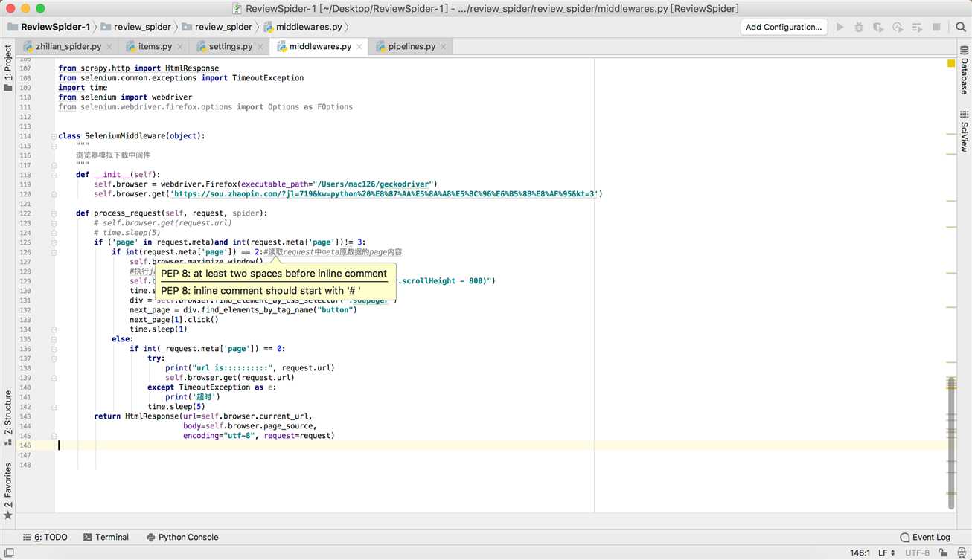Collapse the class Selenium docstring fold marker
The width and height of the screenshot is (972, 560).
point(54,146)
